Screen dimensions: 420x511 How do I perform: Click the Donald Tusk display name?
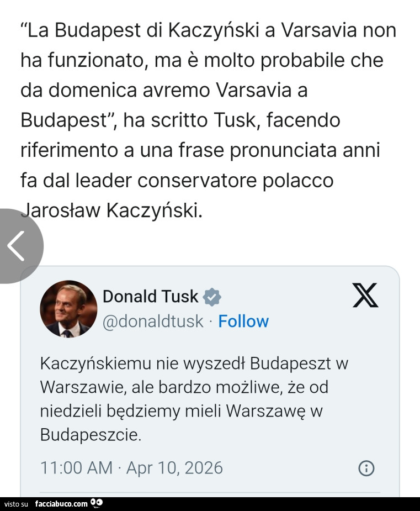coord(150,297)
